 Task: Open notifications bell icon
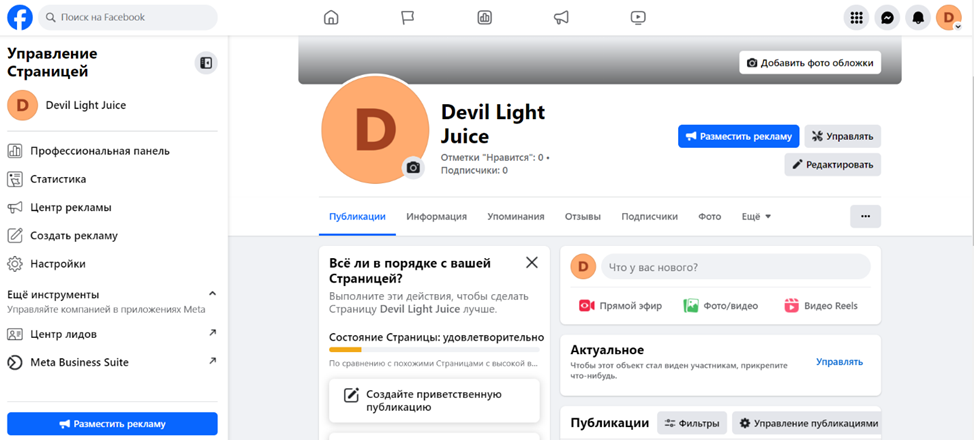click(x=917, y=17)
